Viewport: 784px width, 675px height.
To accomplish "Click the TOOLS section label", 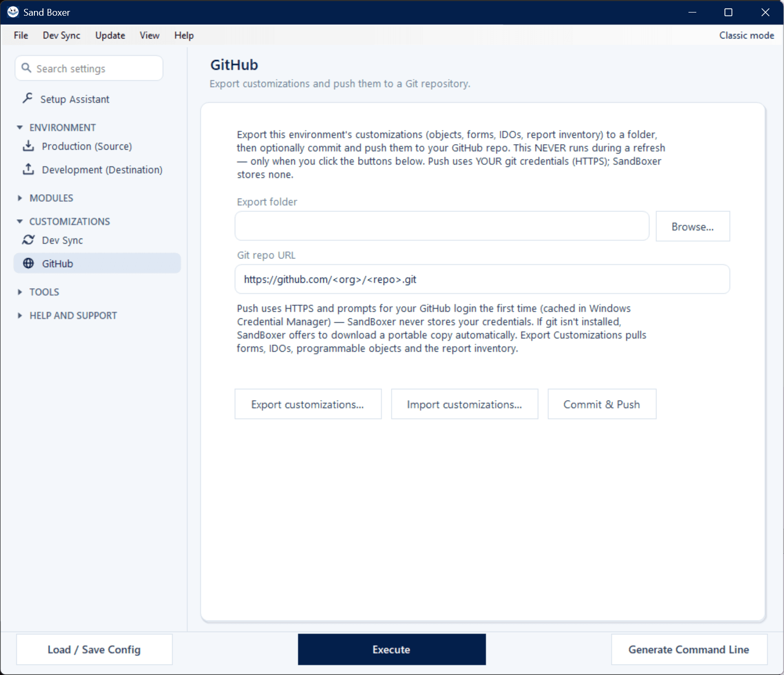I will click(44, 292).
